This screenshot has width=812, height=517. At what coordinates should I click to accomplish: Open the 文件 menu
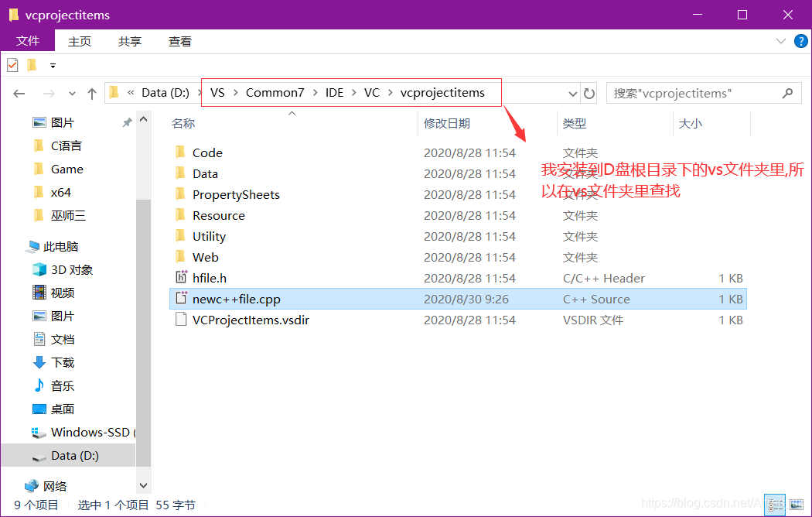click(x=28, y=41)
